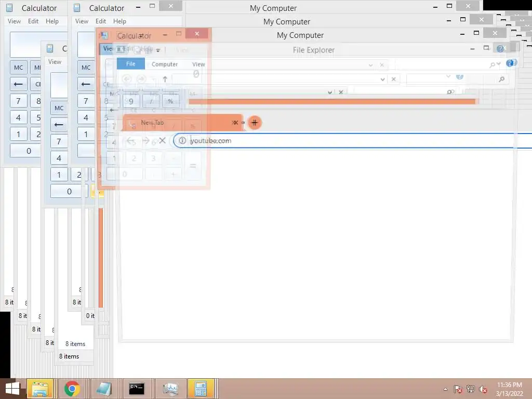Select Computer tab in File Explorer ribbon
The width and height of the screenshot is (532, 399).
click(165, 64)
